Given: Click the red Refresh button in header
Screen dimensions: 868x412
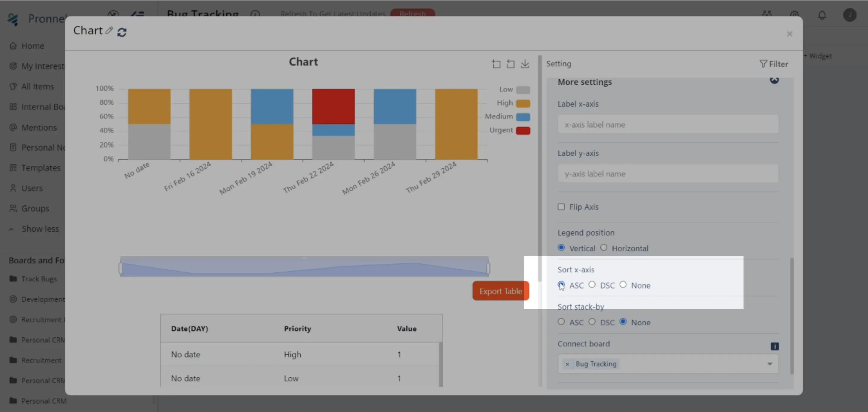Looking at the screenshot, I should [412, 14].
